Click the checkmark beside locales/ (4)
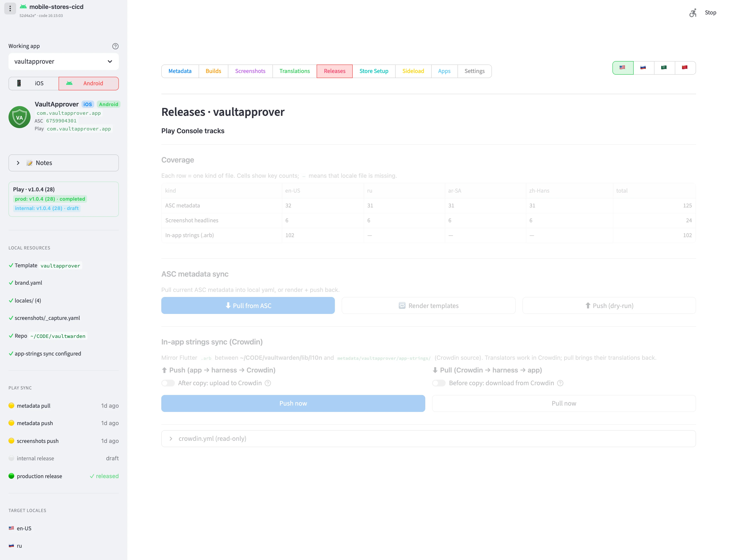 (x=11, y=300)
